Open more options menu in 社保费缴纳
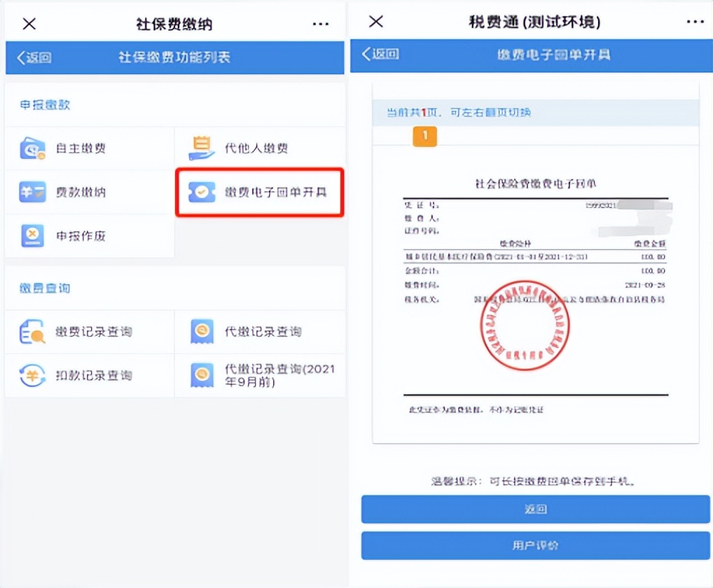Viewport: 713px width, 588px height. 320,24
